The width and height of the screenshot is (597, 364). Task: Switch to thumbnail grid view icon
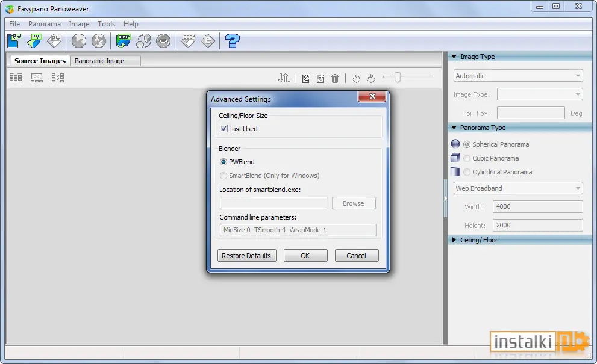point(16,78)
